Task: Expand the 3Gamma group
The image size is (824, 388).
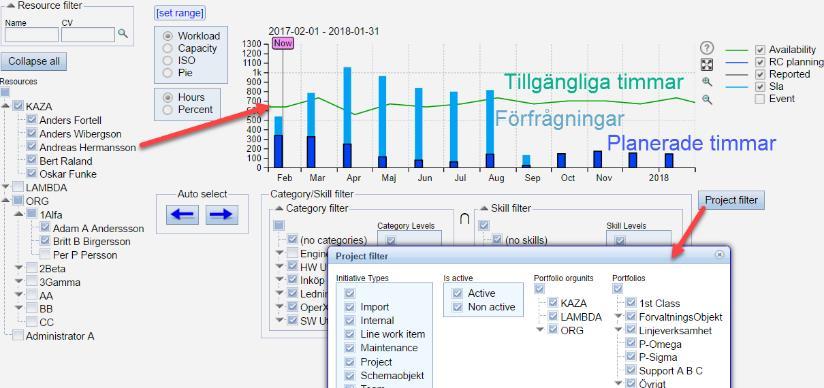Action: click(19, 282)
